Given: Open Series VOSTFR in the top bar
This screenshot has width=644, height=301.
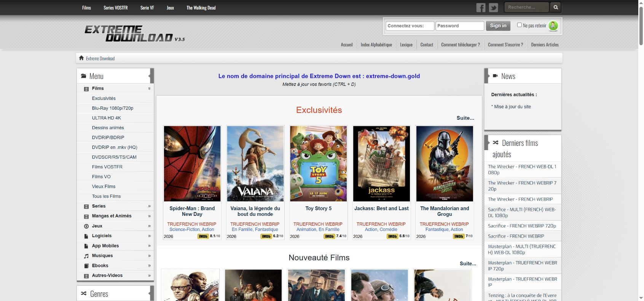Looking at the screenshot, I should point(116,8).
